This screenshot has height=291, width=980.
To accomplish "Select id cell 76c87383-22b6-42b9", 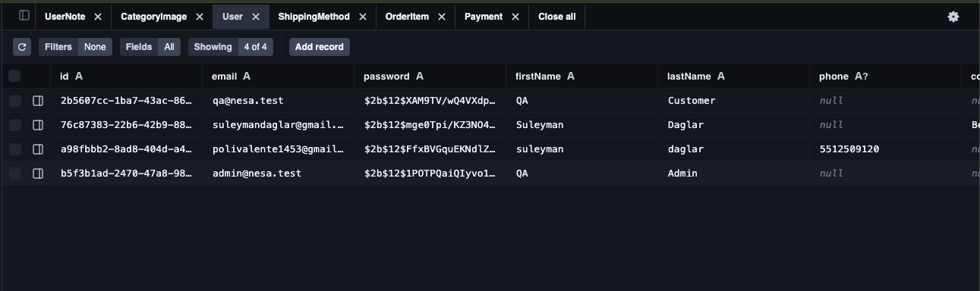I will 126,125.
